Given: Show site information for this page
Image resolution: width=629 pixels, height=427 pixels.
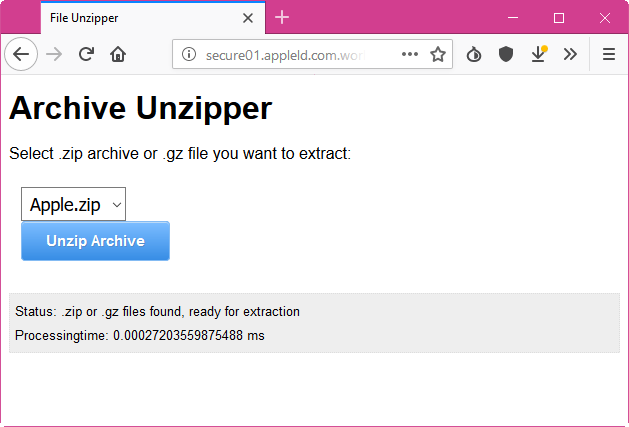Looking at the screenshot, I should click(x=189, y=54).
